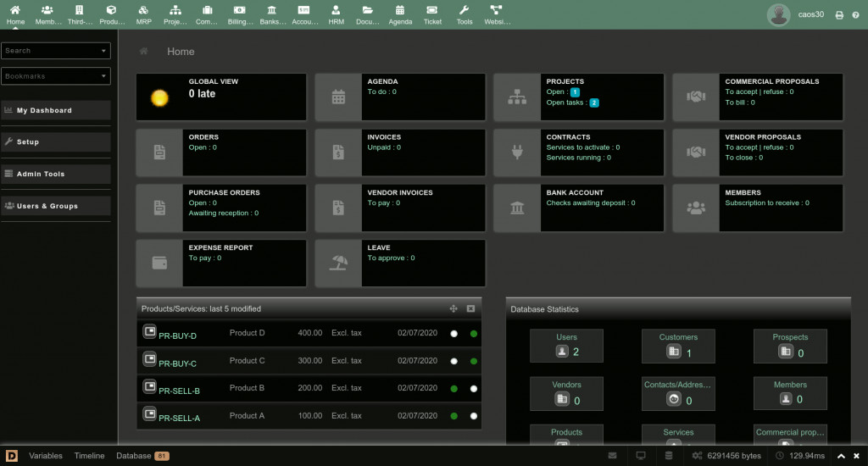Click the Bank Account tile icon
Image resolution: width=868 pixels, height=466 pixels.
coord(517,208)
